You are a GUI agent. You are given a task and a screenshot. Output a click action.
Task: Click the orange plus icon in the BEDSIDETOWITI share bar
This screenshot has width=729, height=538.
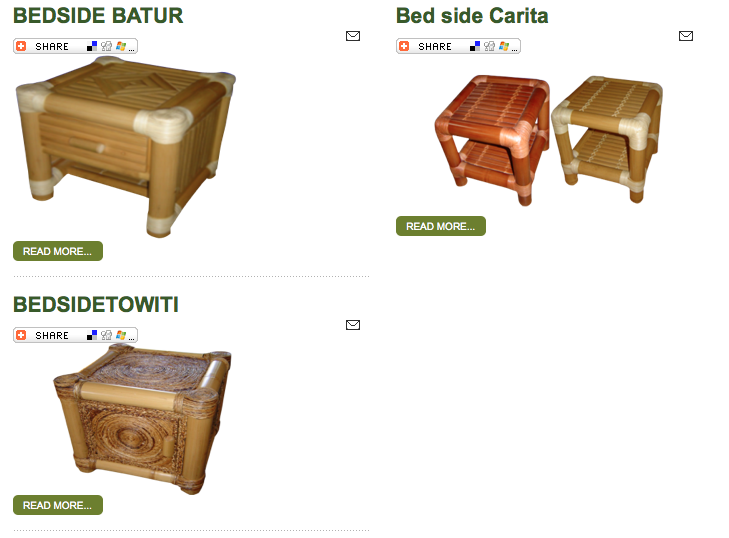click(21, 335)
